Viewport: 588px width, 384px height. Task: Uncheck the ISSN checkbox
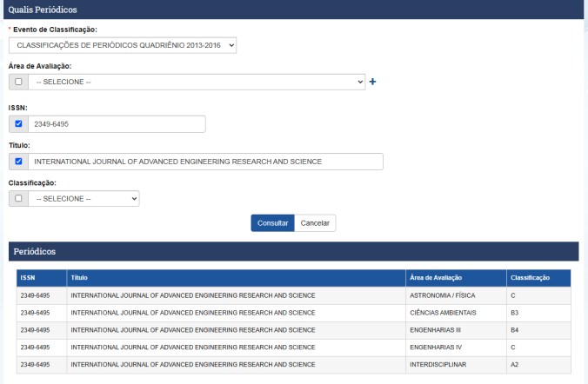(x=18, y=124)
